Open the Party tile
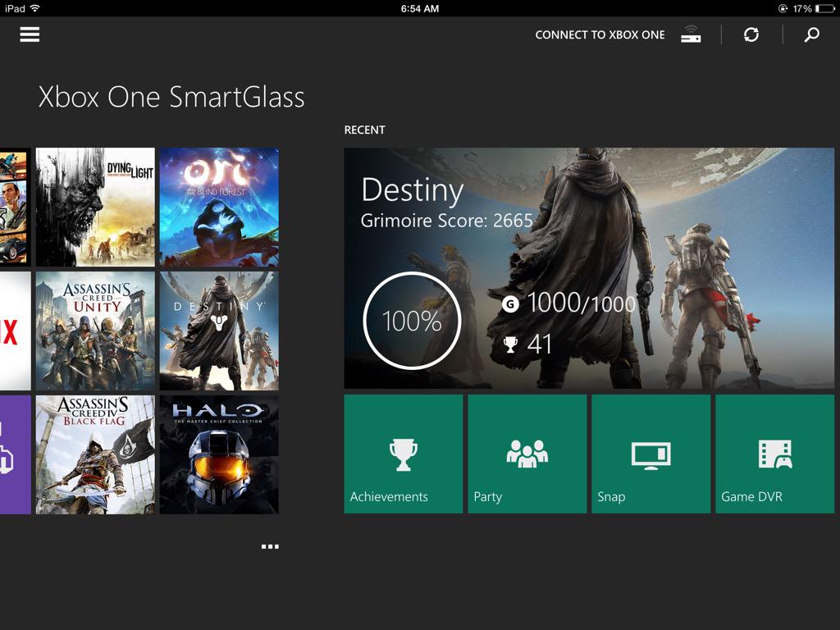 (527, 454)
